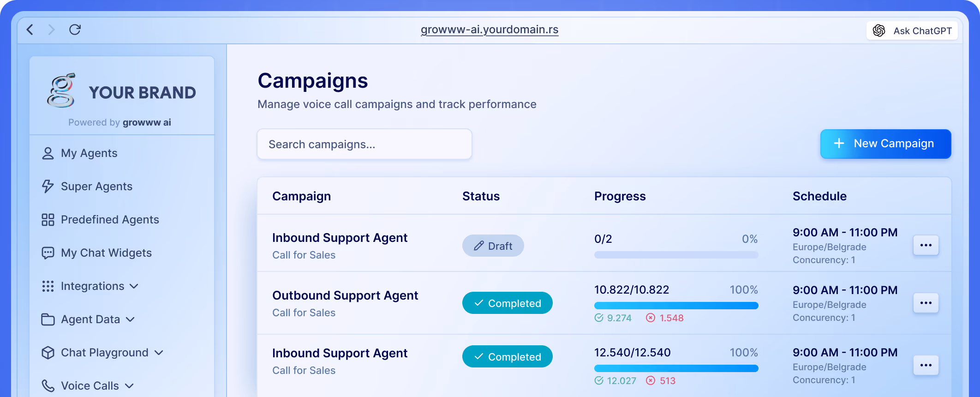This screenshot has width=980, height=397.
Task: Open the ChatGPT logo icon
Action: [x=879, y=30]
